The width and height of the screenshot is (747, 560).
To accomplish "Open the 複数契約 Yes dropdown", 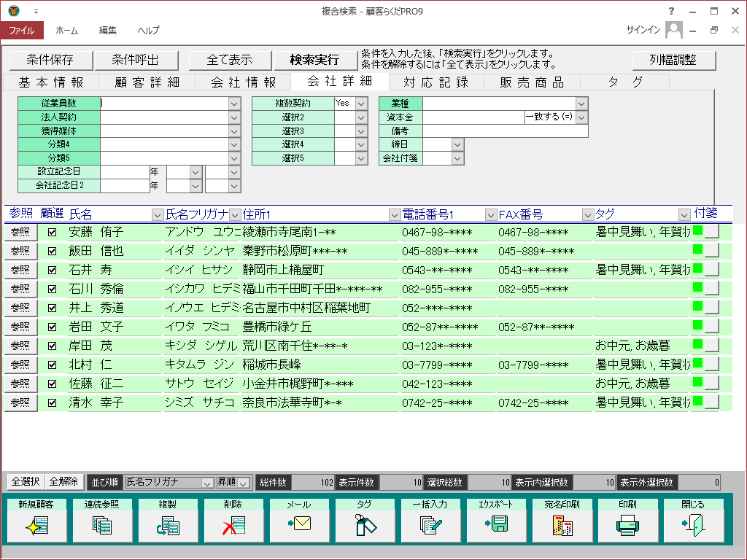I will tap(361, 104).
